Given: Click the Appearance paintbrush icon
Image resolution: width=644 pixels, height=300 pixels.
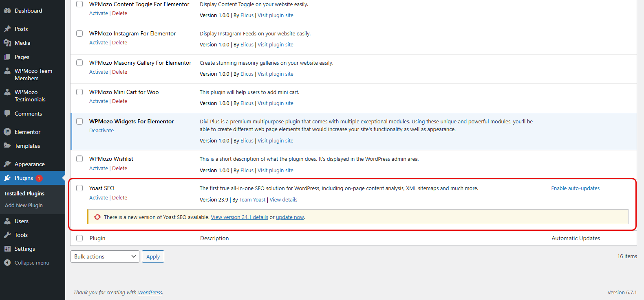Looking at the screenshot, I should 7,164.
